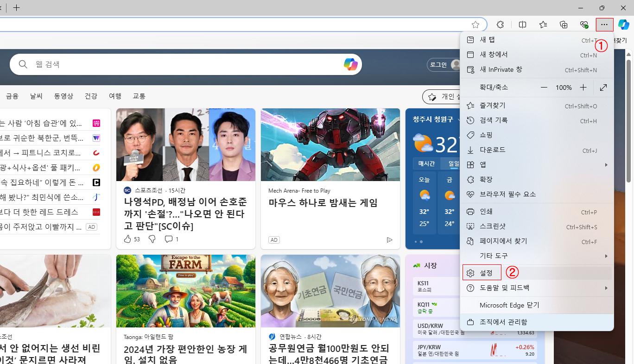
Task: Expand 기타 도구 submenu
Action: 537,256
